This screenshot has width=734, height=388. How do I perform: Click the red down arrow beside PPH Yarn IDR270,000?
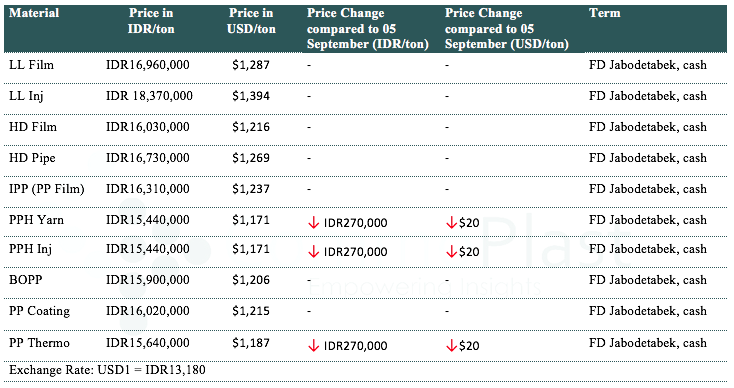click(x=313, y=223)
